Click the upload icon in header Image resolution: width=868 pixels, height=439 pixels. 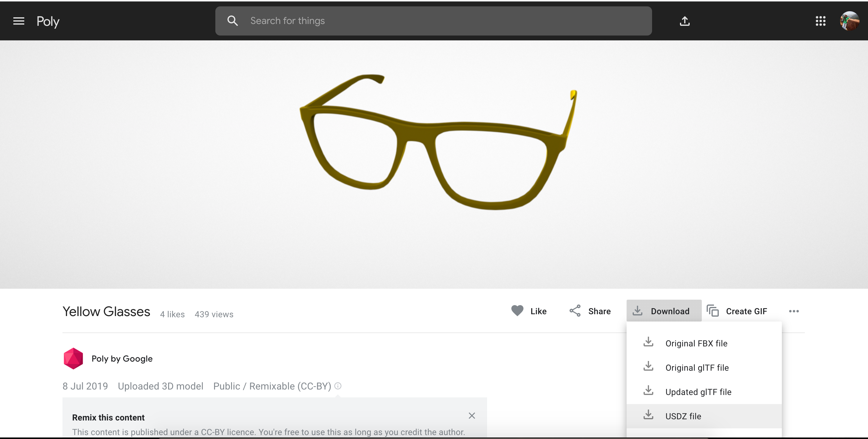tap(684, 21)
